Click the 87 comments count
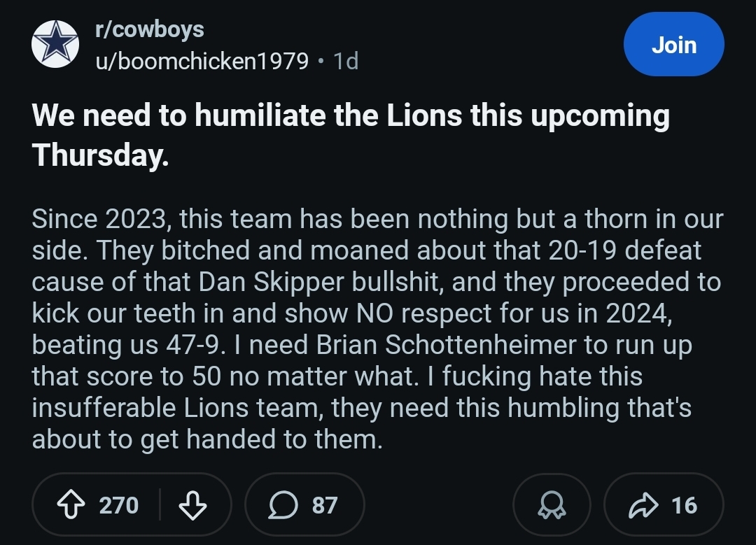Image resolution: width=756 pixels, height=545 pixels. (x=325, y=505)
